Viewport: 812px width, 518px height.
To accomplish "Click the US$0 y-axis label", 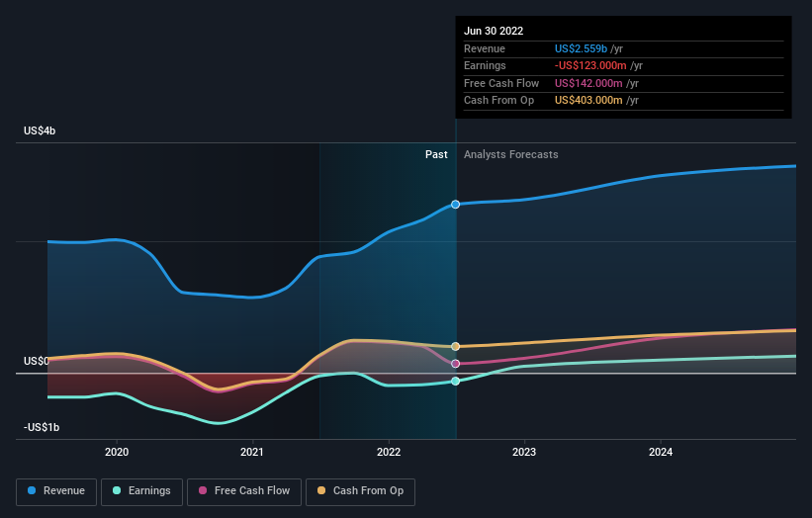I will click(x=37, y=361).
